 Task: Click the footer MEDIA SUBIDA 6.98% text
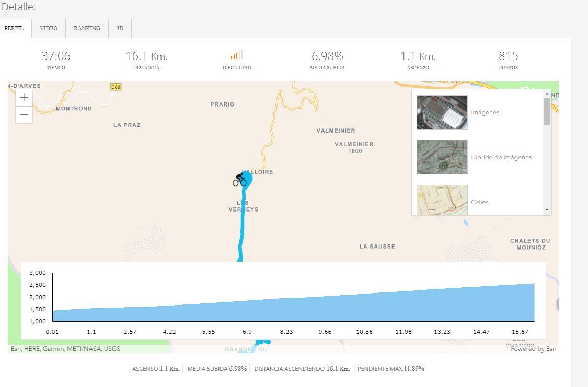(x=217, y=369)
